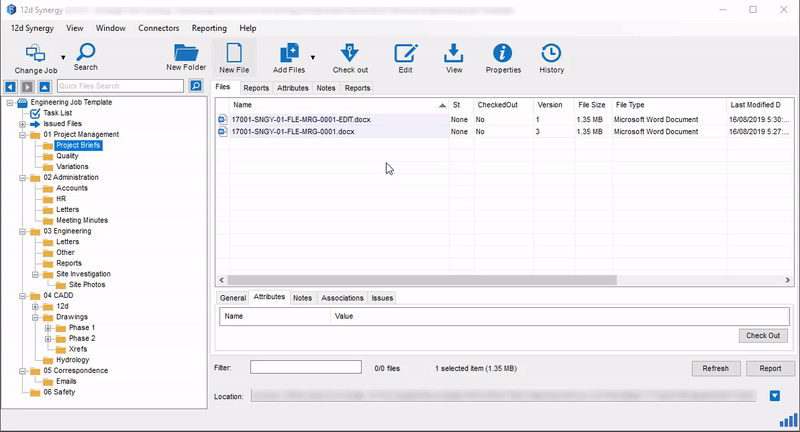The image size is (800, 432).
Task: Click into the Filter text field
Action: click(305, 368)
